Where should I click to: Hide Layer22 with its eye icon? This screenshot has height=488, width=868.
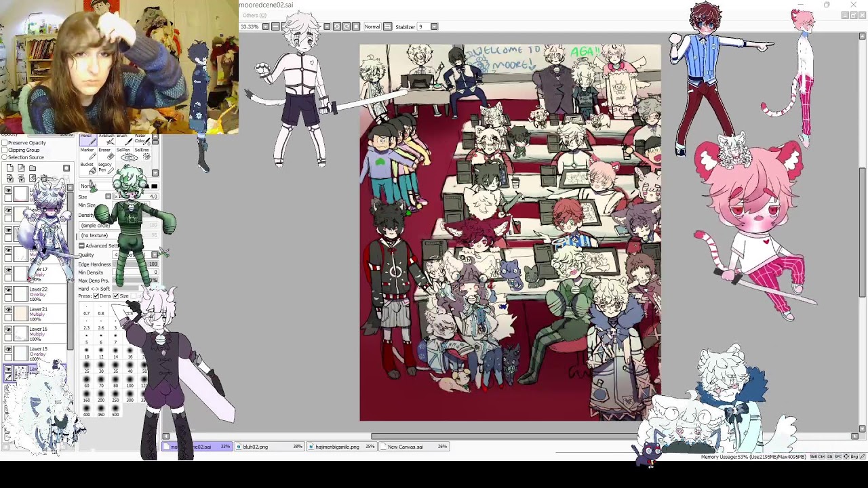click(8, 289)
